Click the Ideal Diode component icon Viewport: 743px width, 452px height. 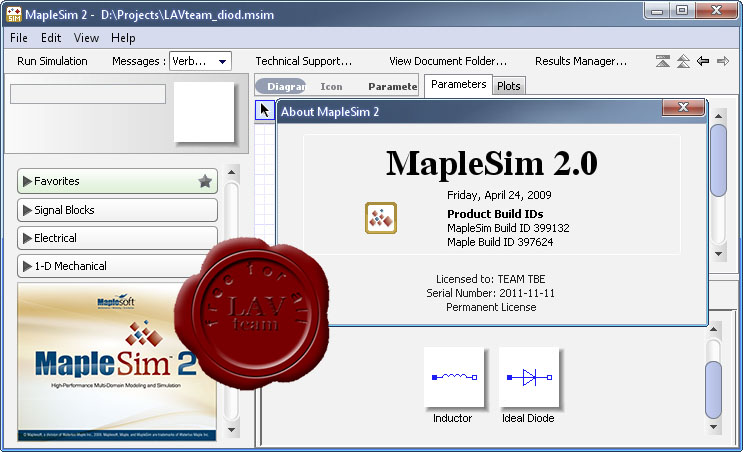529,377
